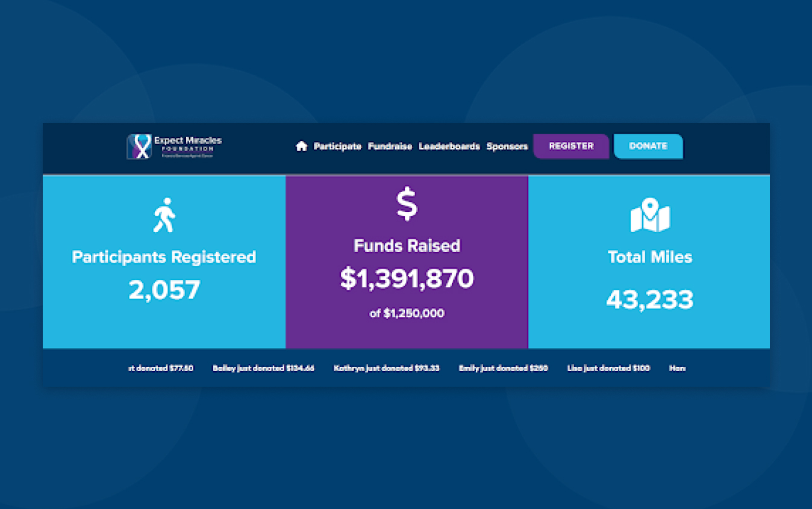This screenshot has height=509, width=812.
Task: Click the $1,391,870 funds raised amount
Action: coord(407,279)
